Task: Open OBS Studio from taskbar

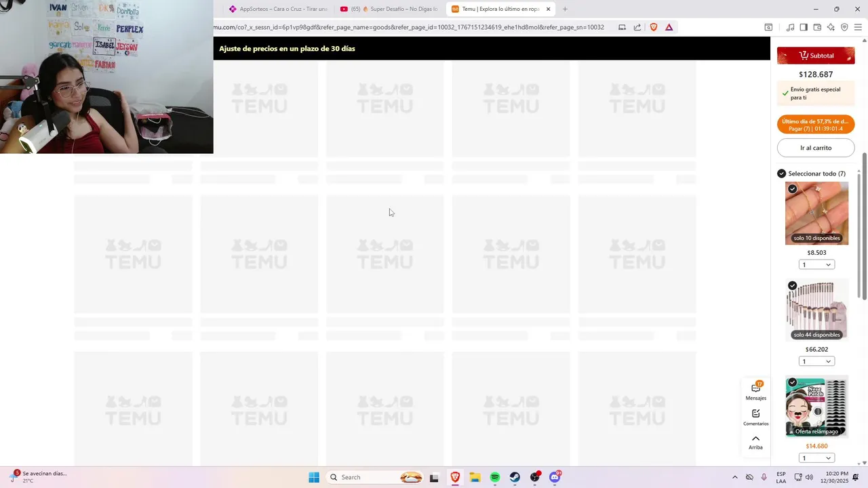Action: pos(535,477)
